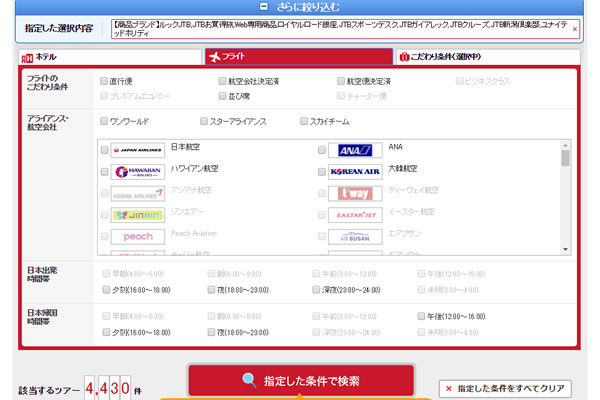Click the Korean Air logo
This screenshot has height=400, width=600.
(x=355, y=172)
